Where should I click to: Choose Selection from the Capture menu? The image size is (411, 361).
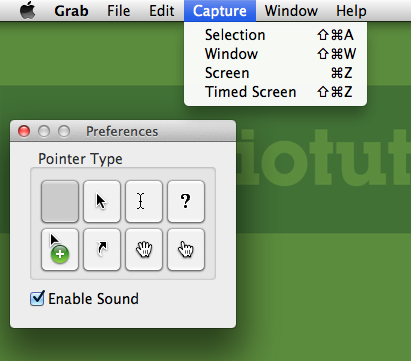pyautogui.click(x=275, y=35)
